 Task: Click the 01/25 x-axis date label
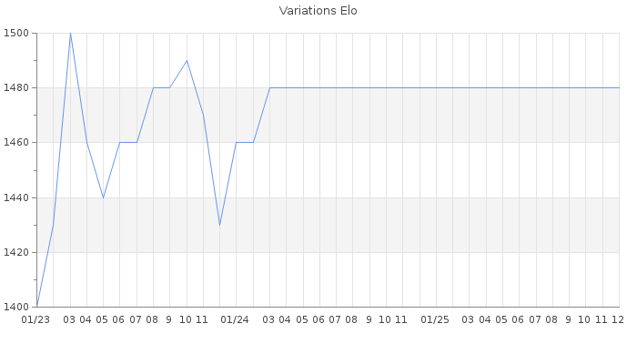[435, 319]
